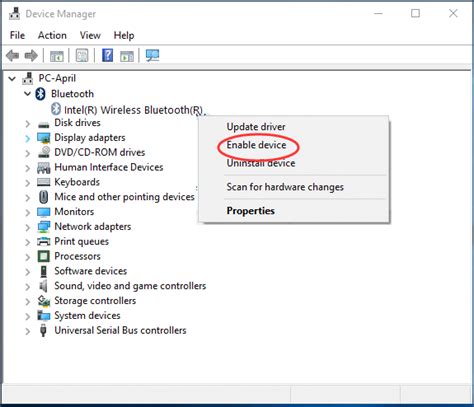Click the Scan for hardware changes monitor icon
The height and width of the screenshot is (407, 474).
click(152, 55)
